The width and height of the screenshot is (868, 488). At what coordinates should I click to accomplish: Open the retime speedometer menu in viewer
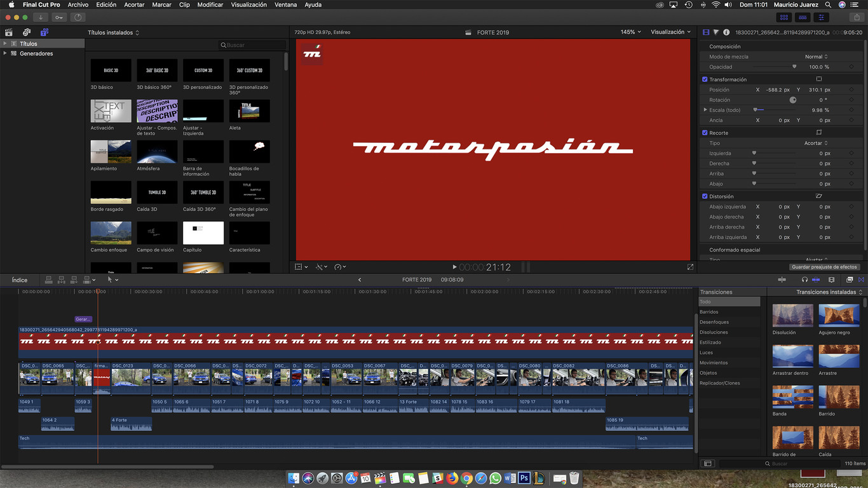tap(340, 268)
